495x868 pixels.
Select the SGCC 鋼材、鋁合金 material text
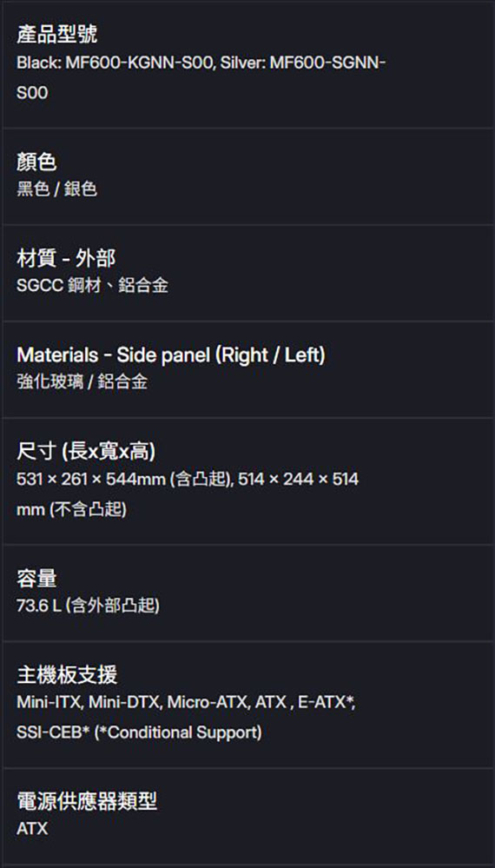coord(92,286)
